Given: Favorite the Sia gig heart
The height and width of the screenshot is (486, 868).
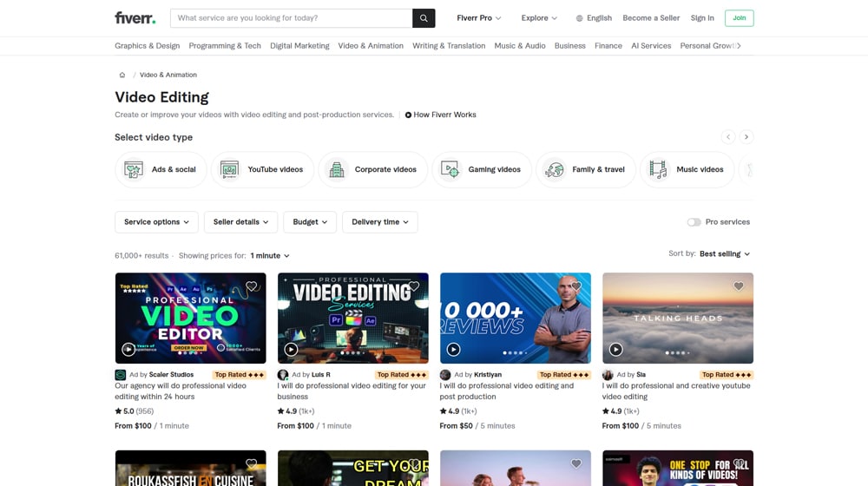Looking at the screenshot, I should [x=739, y=286].
